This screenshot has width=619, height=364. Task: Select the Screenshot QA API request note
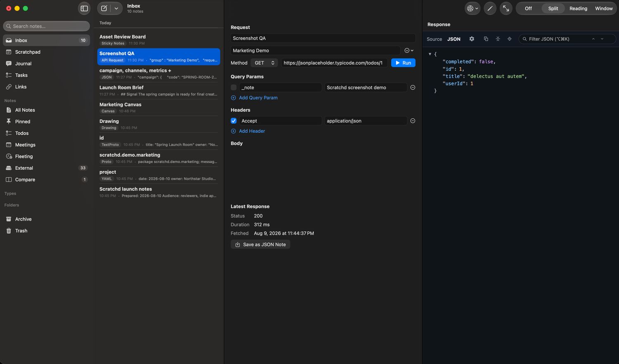pos(158,56)
